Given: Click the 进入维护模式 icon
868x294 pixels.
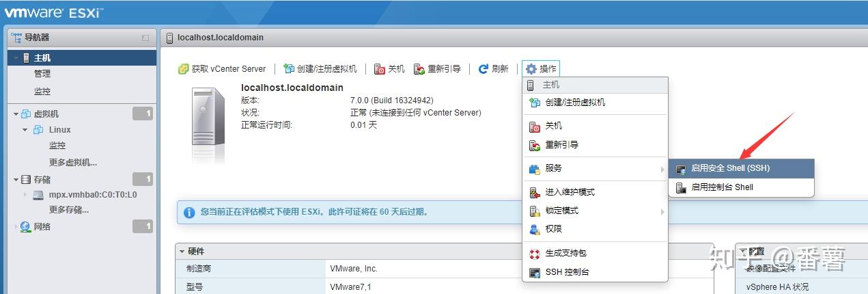Looking at the screenshot, I should tap(535, 192).
